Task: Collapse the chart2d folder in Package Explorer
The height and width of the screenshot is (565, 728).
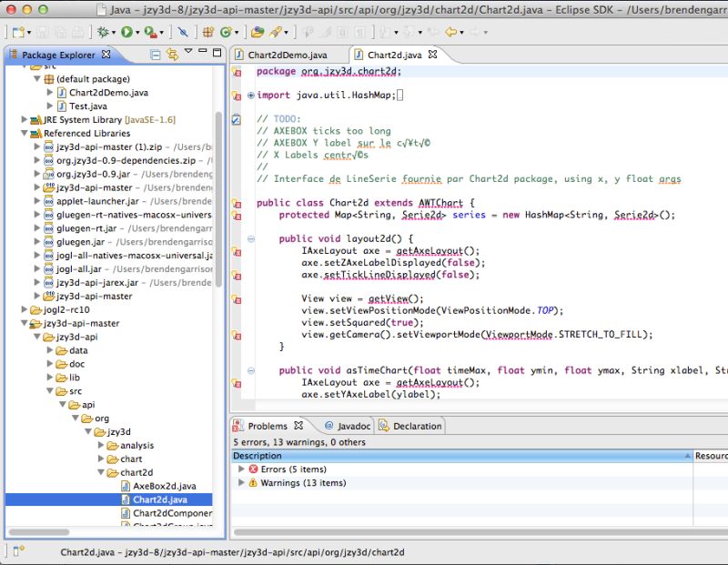Action: 103,472
